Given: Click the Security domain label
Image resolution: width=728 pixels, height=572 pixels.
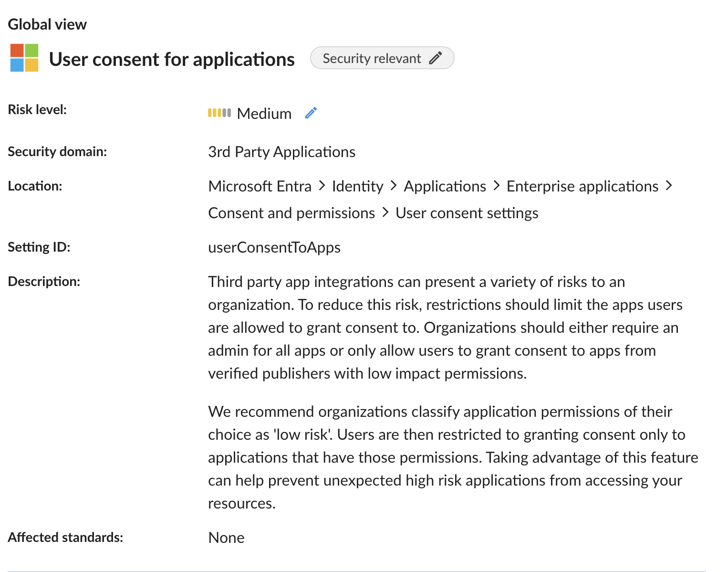Looking at the screenshot, I should 57,151.
